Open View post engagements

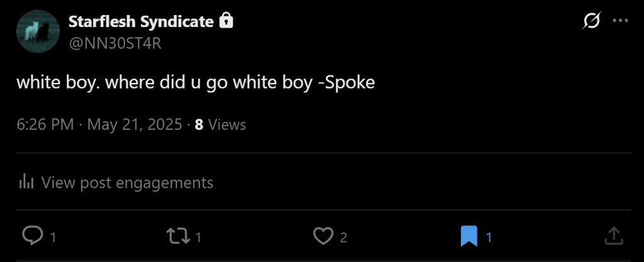[x=127, y=183]
